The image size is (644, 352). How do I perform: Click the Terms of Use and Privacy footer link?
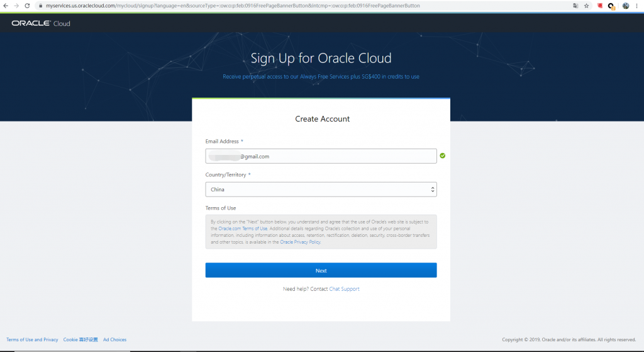pos(32,339)
